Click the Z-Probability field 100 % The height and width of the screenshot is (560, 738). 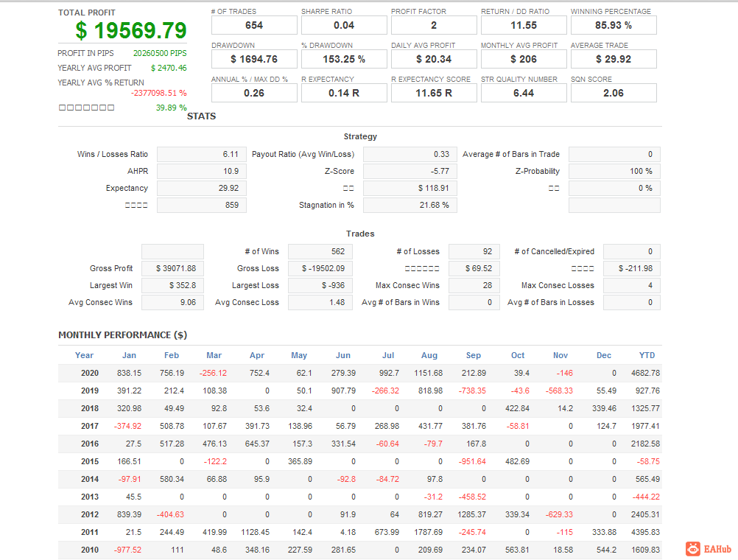point(615,172)
